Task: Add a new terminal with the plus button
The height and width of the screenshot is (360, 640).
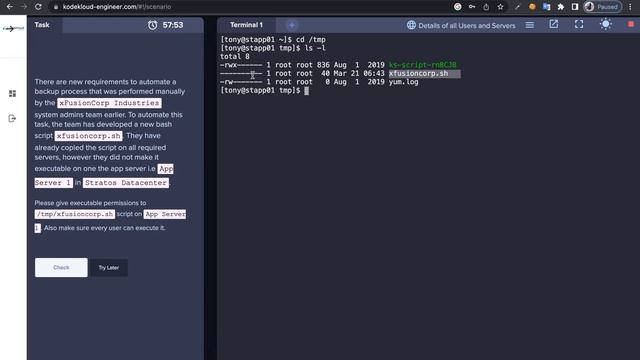Action: [291, 25]
